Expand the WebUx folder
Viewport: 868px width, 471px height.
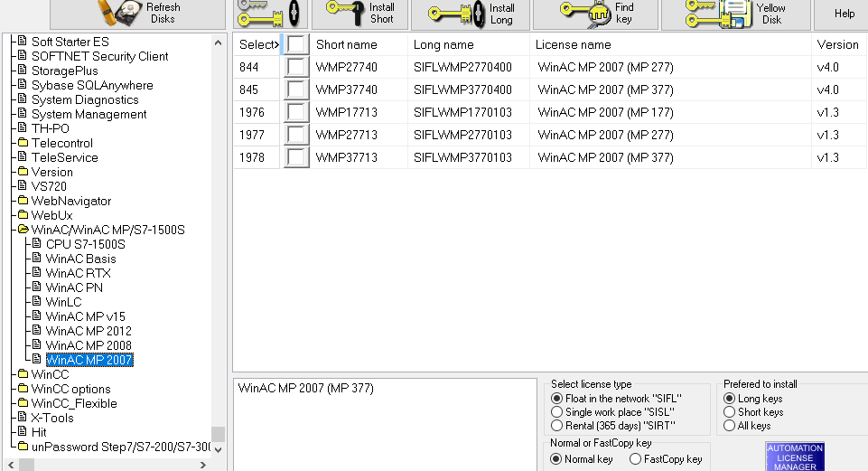23,215
